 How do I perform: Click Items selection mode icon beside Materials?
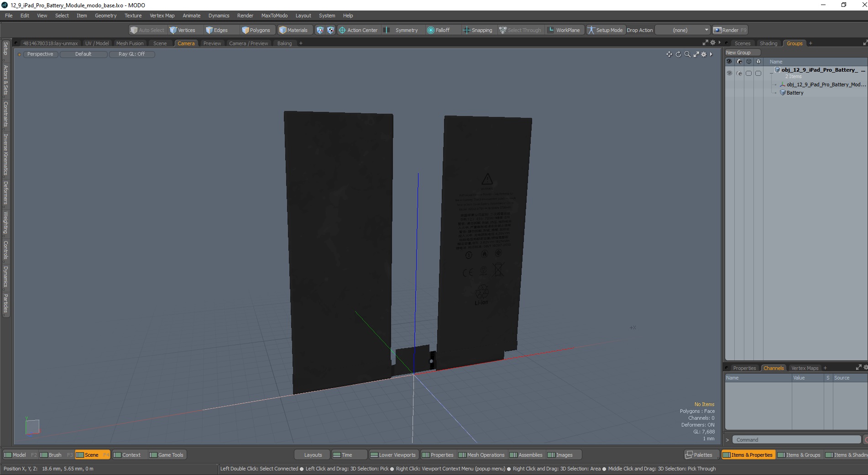(320, 30)
